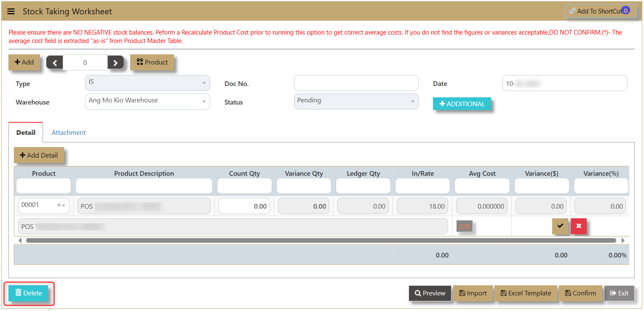Click the product description row field
Image resolution: width=644 pixels, height=311 pixels.
[x=144, y=206]
